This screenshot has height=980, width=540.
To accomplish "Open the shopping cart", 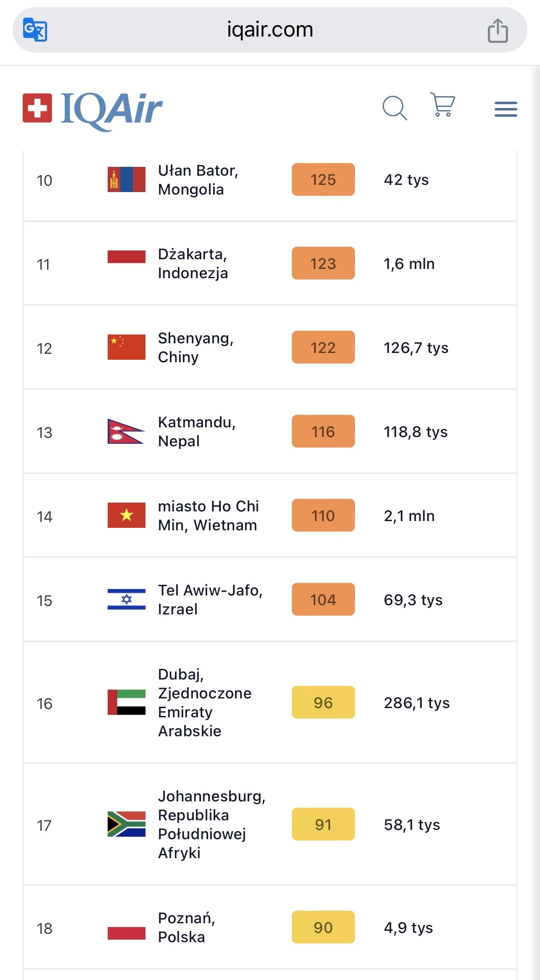I will click(x=442, y=105).
